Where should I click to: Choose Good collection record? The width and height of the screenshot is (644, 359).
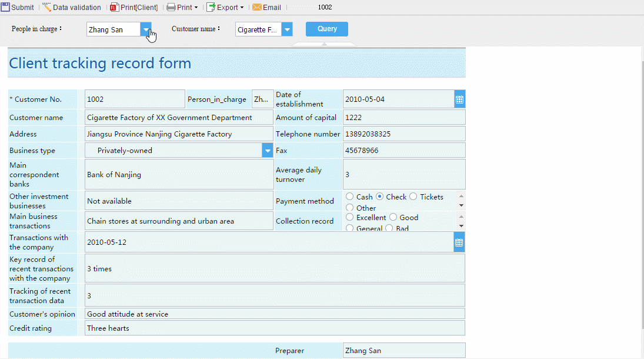tap(393, 217)
